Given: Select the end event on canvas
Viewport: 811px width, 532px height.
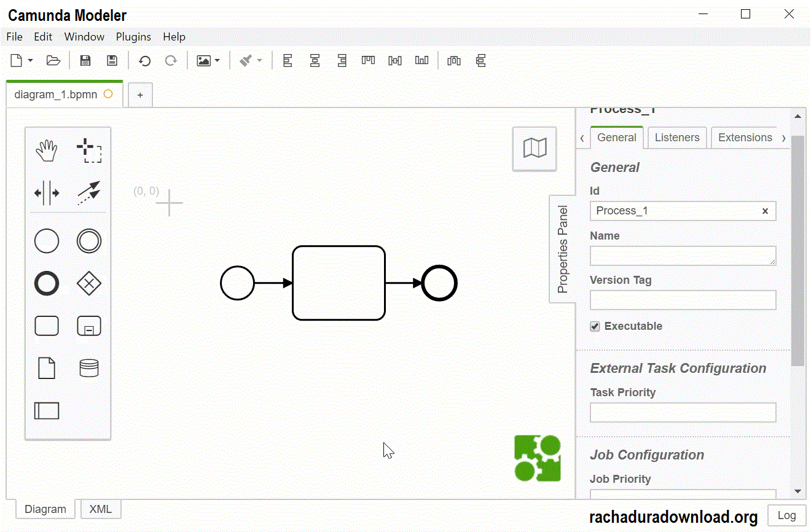Looking at the screenshot, I should (x=439, y=283).
